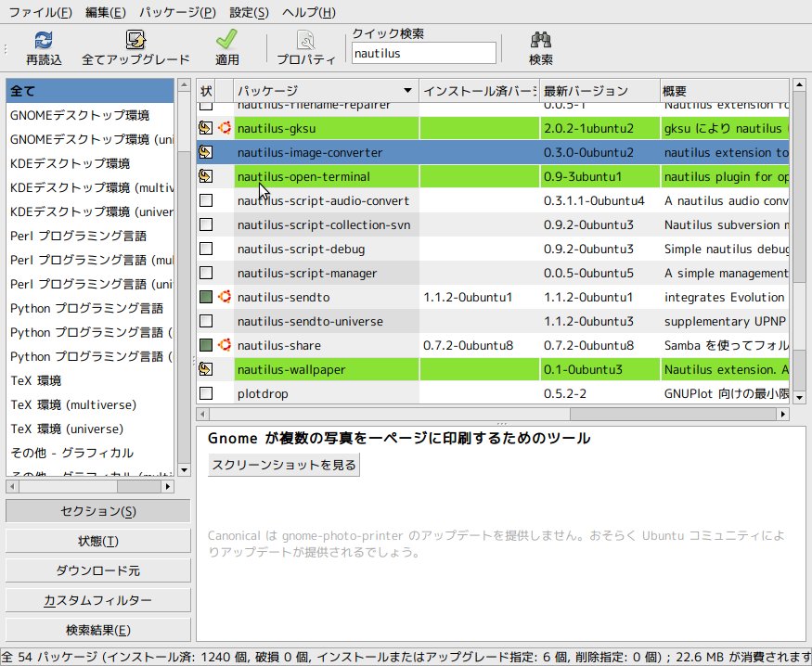Viewport: 812px width, 666px height.
Task: Open the 編集(E) menu
Action: tap(106, 12)
